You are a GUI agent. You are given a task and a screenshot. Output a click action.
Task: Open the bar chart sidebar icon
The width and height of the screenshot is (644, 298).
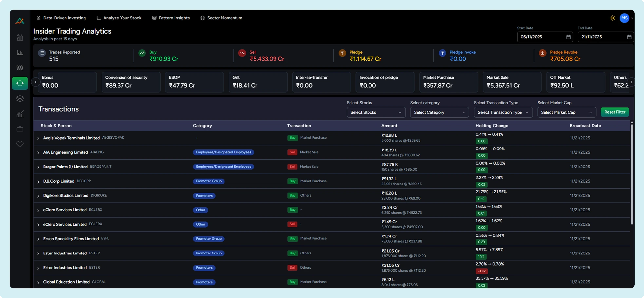(20, 53)
